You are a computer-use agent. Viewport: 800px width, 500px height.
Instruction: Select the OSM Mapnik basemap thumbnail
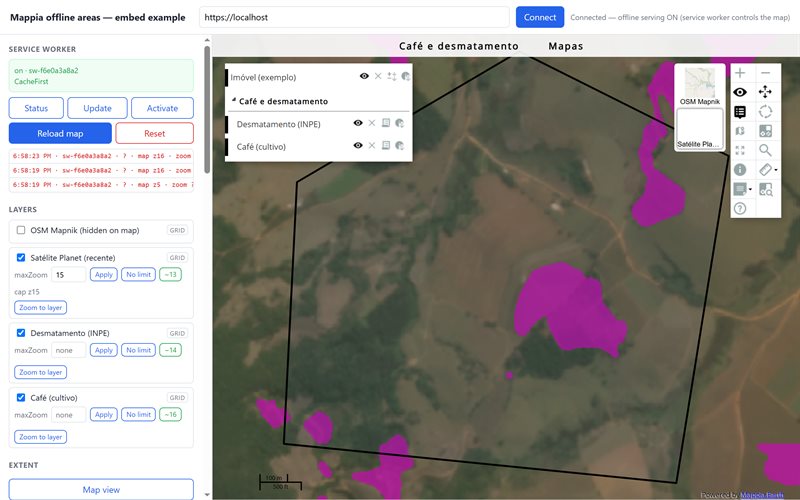pos(699,86)
